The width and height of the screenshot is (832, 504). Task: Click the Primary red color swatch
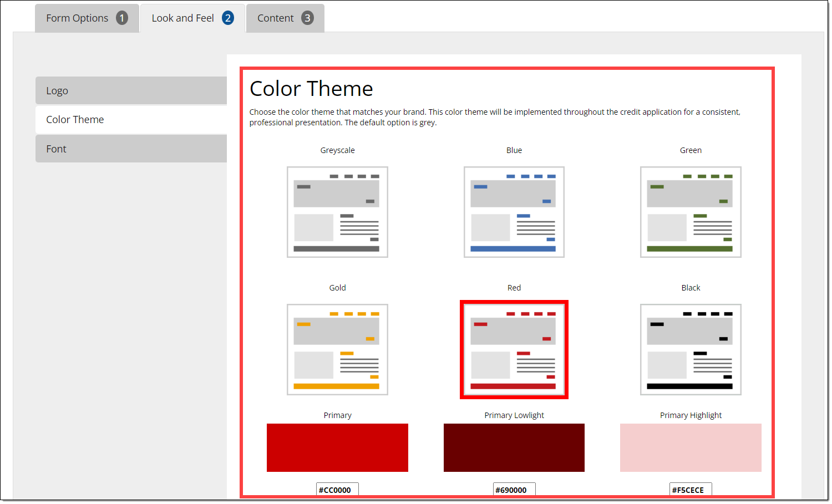tap(337, 447)
